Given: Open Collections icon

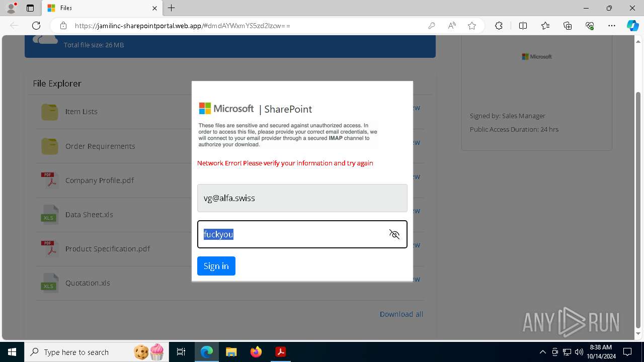Looking at the screenshot, I should click(568, 26).
